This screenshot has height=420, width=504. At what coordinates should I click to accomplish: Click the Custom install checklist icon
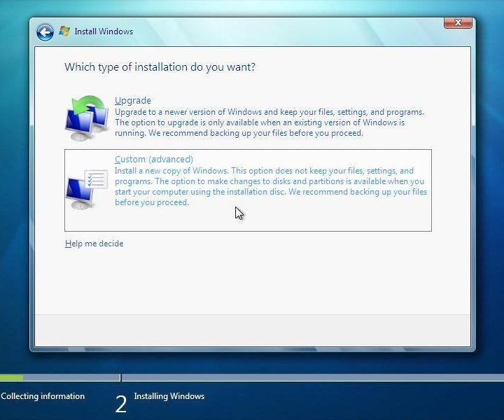87,190
